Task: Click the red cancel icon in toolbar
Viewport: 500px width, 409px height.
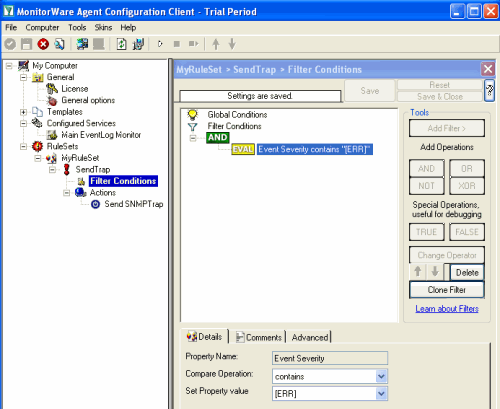Action: click(x=43, y=44)
